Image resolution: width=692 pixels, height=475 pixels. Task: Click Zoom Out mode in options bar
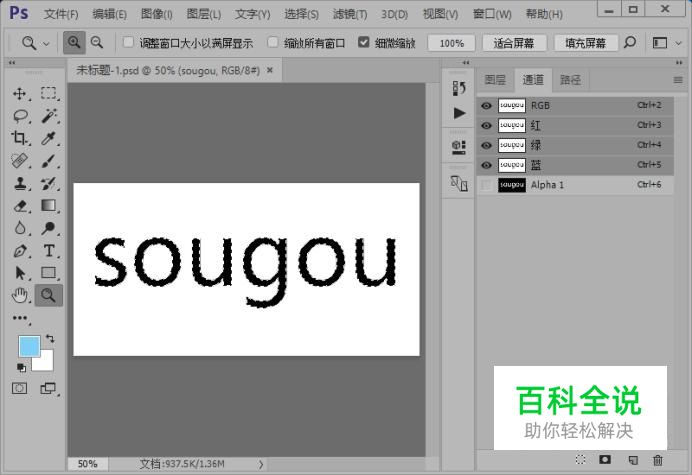point(97,43)
